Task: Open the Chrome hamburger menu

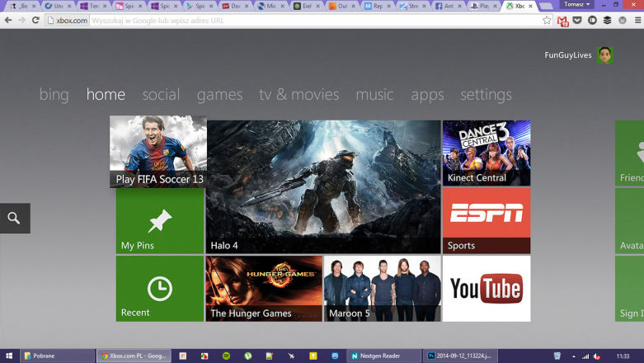Action: [637, 20]
